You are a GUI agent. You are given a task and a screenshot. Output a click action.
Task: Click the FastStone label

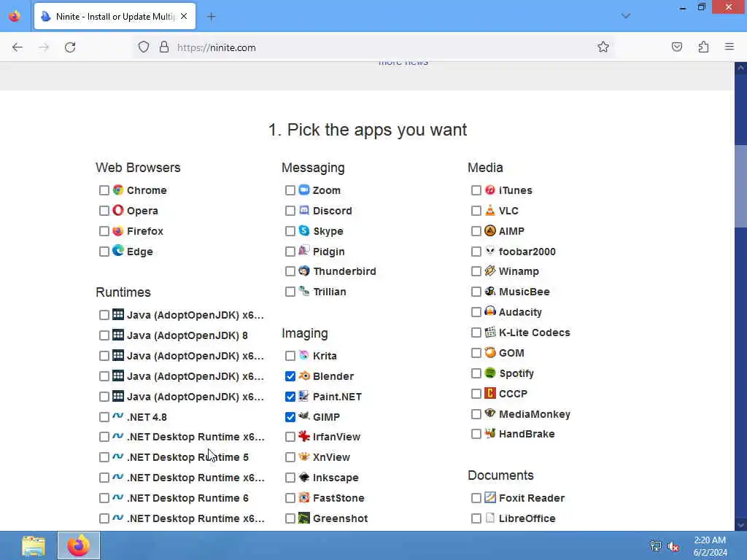point(338,498)
